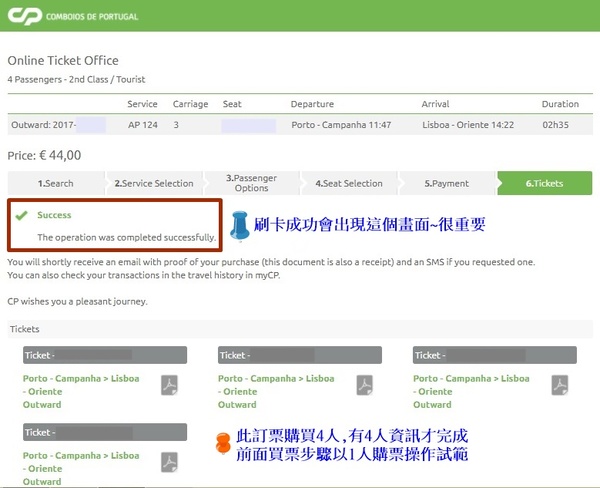The height and width of the screenshot is (488, 600).
Task: Return to 4.Seat Selection step
Action: pos(349,183)
